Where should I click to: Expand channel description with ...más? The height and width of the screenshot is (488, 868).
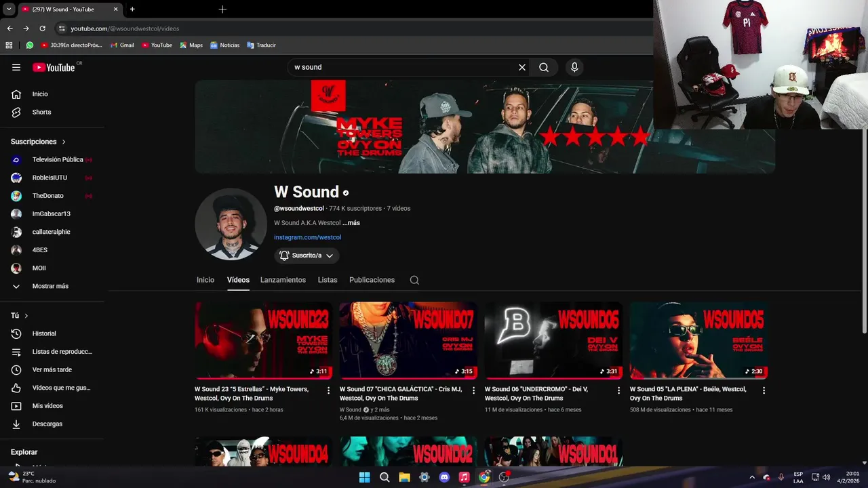click(351, 223)
